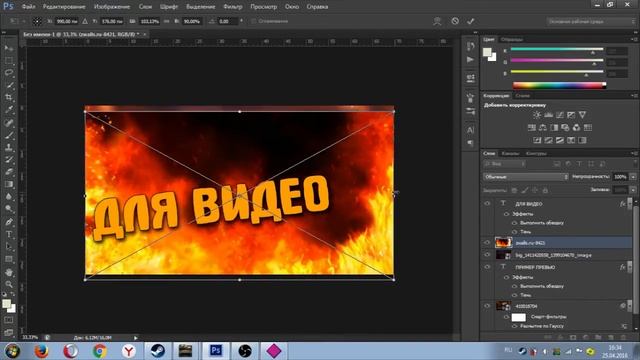The image size is (640, 360).
Task: Hide the selected fire image layer
Action: click(x=487, y=242)
